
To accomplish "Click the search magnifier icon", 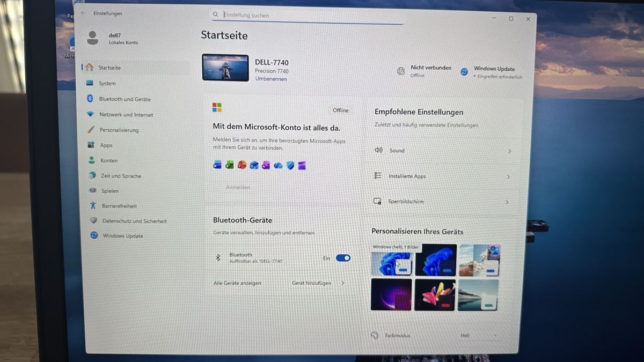I will point(216,15).
